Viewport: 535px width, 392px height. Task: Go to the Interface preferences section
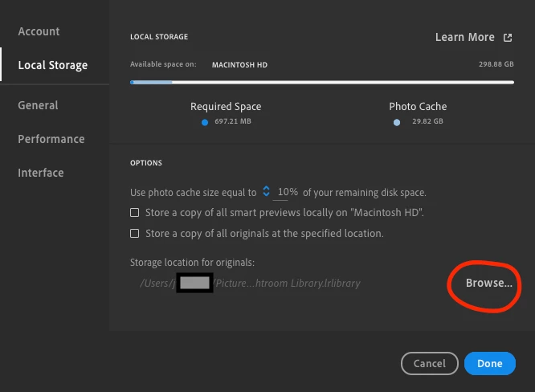tap(41, 173)
